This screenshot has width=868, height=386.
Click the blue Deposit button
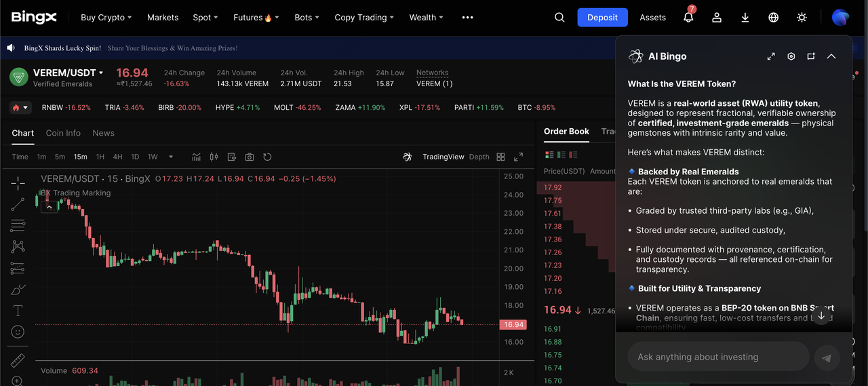pyautogui.click(x=602, y=18)
